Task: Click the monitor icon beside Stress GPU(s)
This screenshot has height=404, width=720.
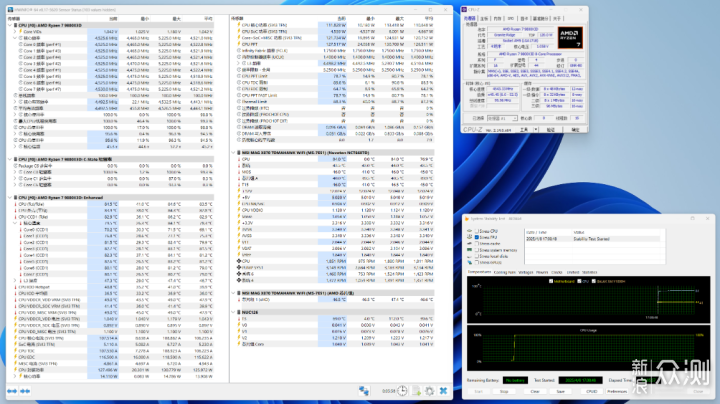Action: 470,263
